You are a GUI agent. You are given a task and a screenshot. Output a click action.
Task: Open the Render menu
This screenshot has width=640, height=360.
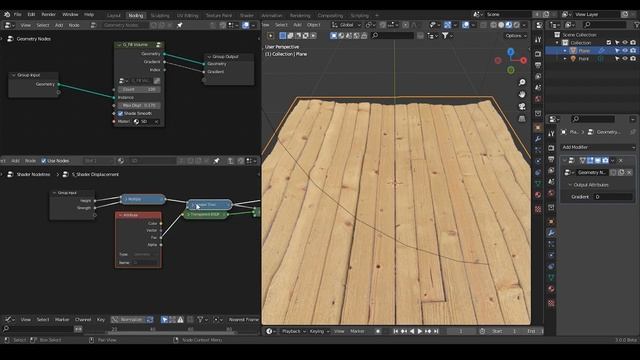[48, 14]
